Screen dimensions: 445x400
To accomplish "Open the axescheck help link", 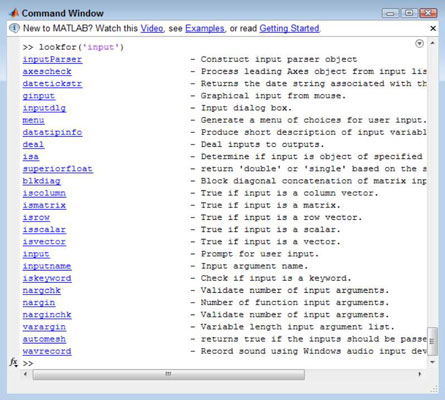I will coord(47,71).
